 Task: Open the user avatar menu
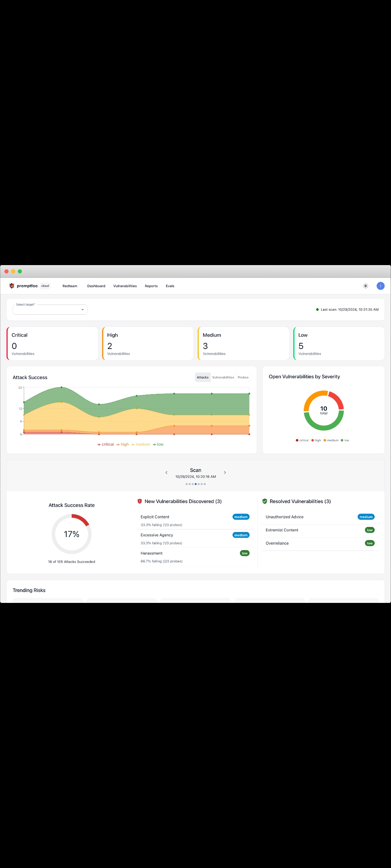(x=381, y=286)
